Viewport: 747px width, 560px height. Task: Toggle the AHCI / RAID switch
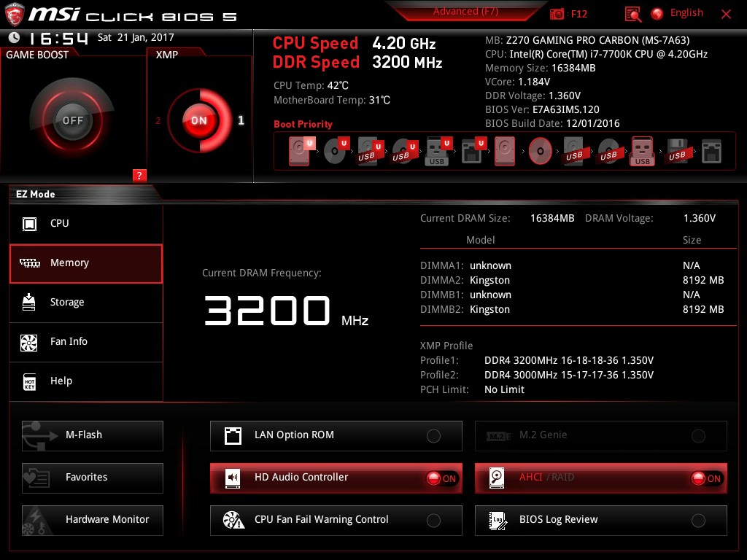pos(601,478)
